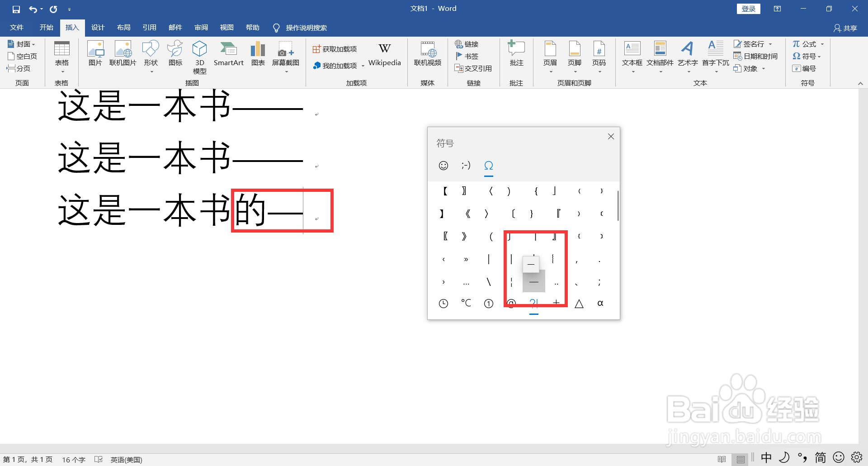Switch to the 布局 tab
The height and width of the screenshot is (466, 868).
point(123,28)
